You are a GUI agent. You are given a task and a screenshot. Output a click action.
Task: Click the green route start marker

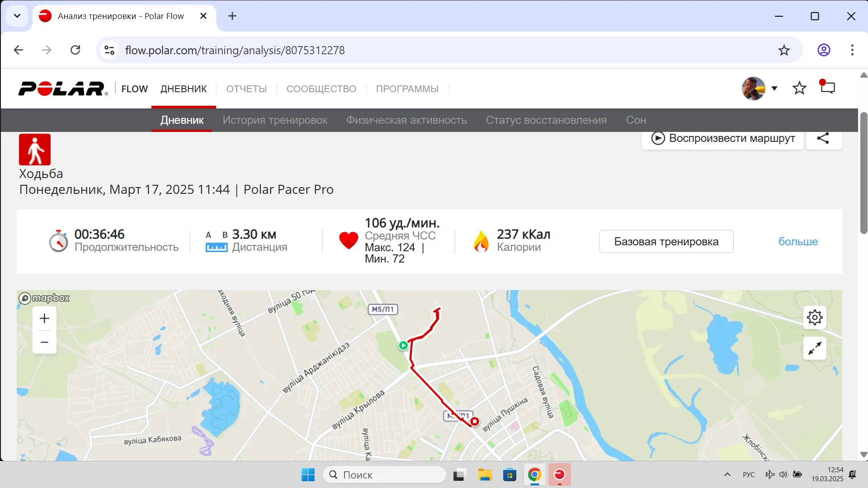click(403, 346)
